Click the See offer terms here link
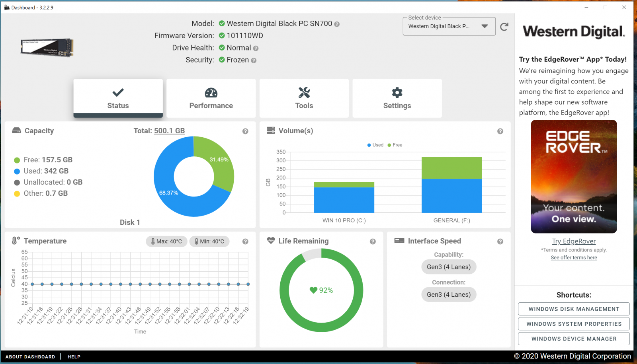 (574, 258)
